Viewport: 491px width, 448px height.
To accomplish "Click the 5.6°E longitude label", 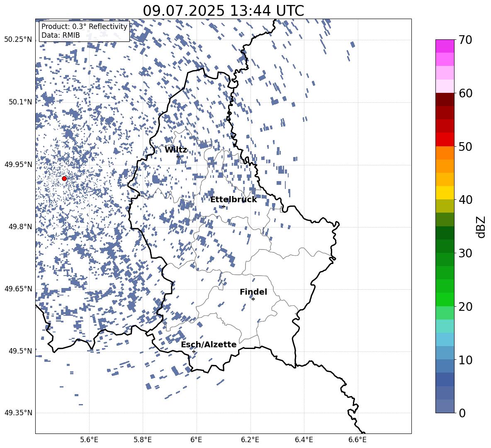I will (89, 440).
